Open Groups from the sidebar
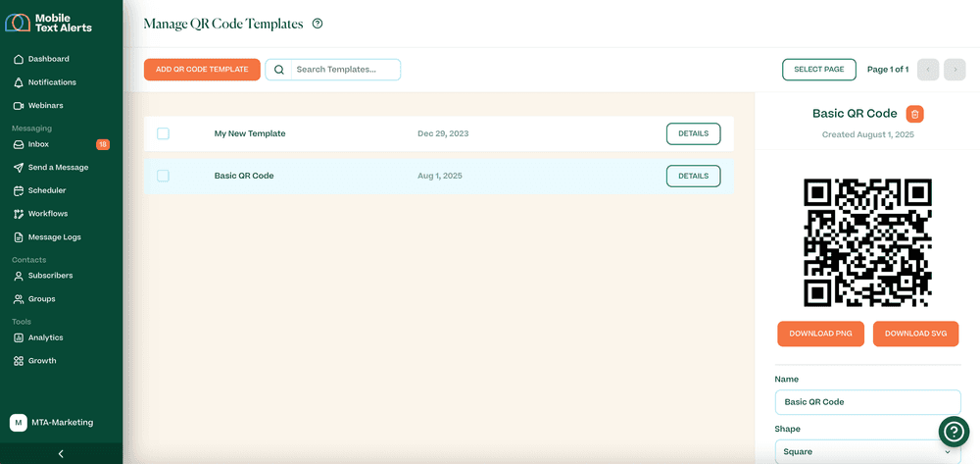This screenshot has width=980, height=464. [41, 299]
